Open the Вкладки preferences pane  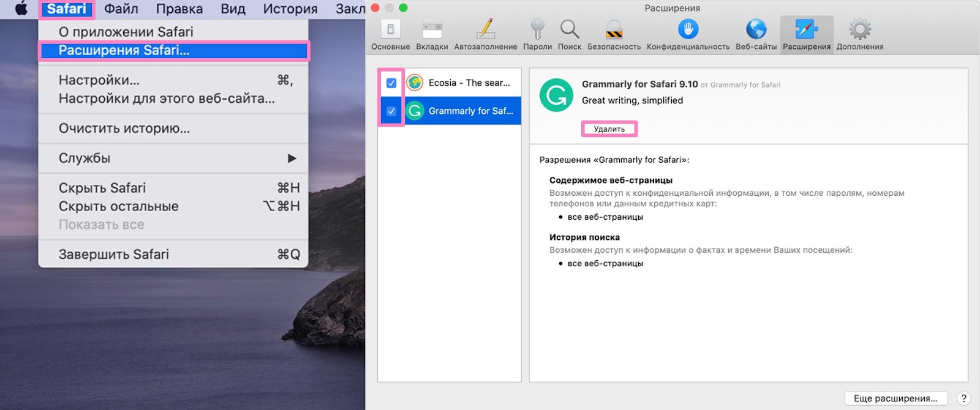click(432, 34)
